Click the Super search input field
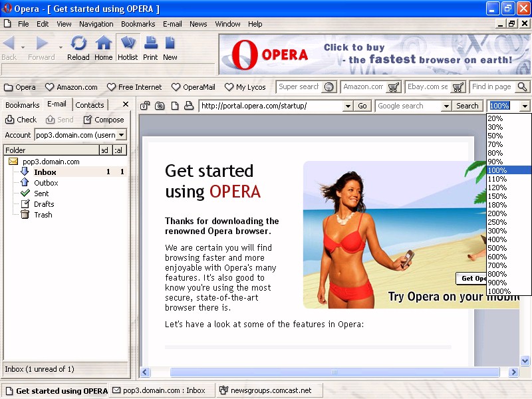This screenshot has width=532, height=399. coord(299,87)
